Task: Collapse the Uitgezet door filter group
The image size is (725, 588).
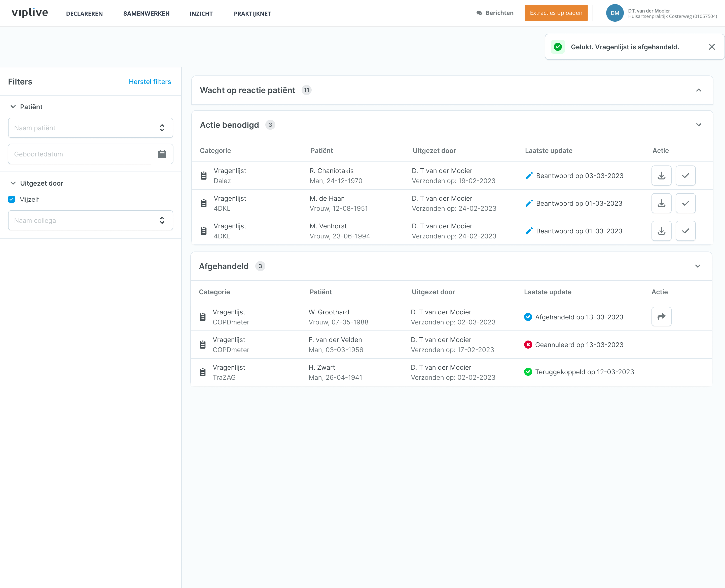Action: 13,183
